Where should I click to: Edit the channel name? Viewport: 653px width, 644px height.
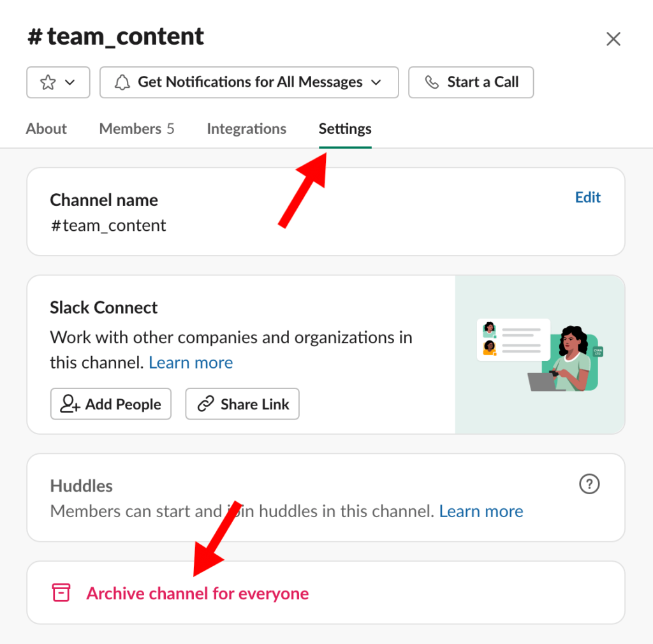[587, 197]
